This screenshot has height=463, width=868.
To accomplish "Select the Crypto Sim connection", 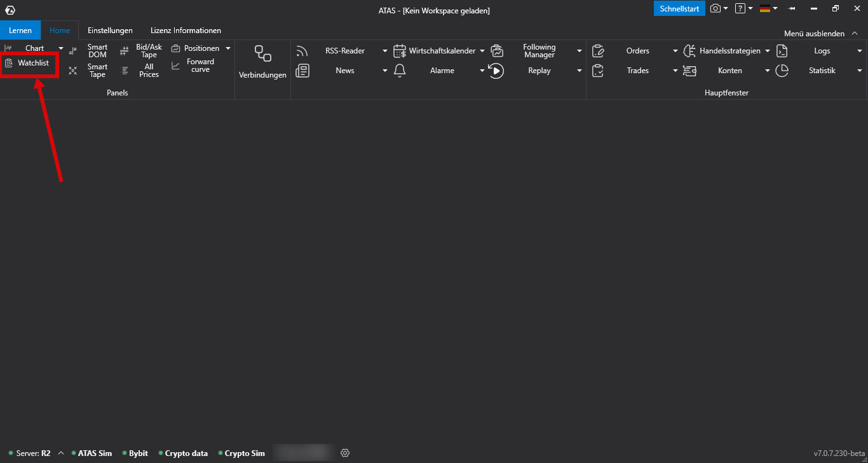I will 241,453.
